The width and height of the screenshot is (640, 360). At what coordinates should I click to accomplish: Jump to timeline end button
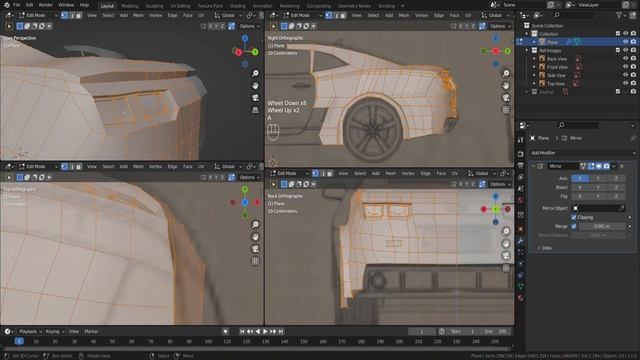point(281,332)
